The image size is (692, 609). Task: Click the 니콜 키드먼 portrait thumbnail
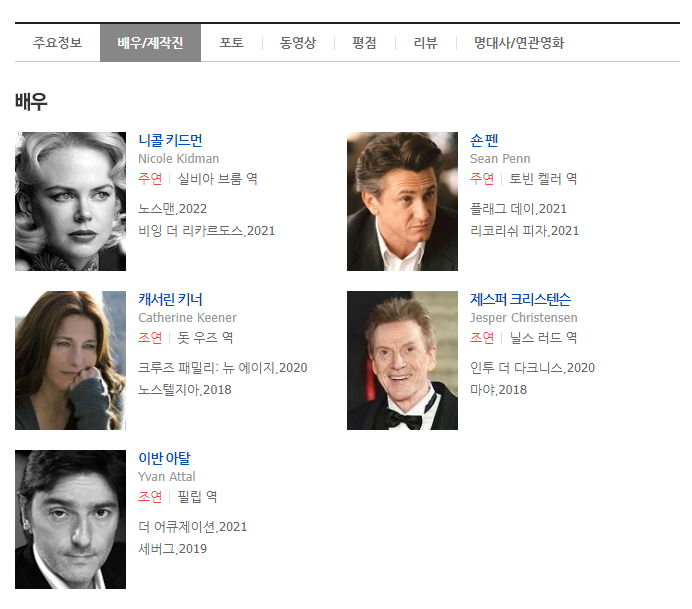pos(70,201)
